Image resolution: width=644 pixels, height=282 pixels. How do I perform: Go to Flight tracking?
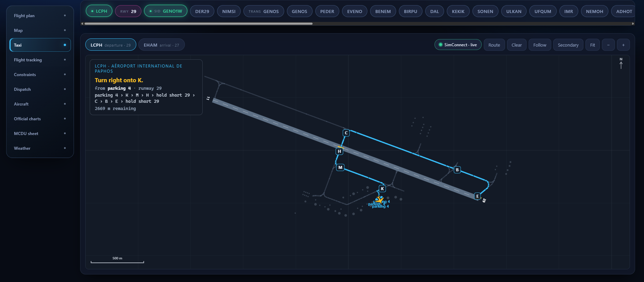(40, 60)
